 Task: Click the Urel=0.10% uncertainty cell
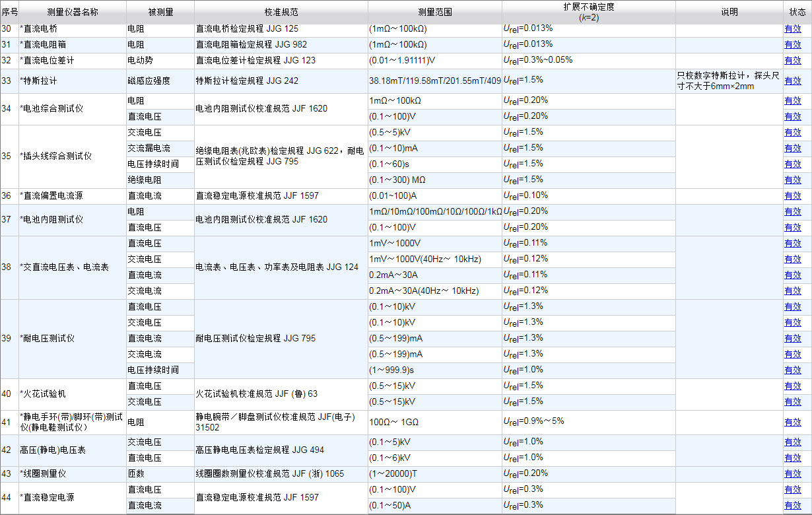588,196
